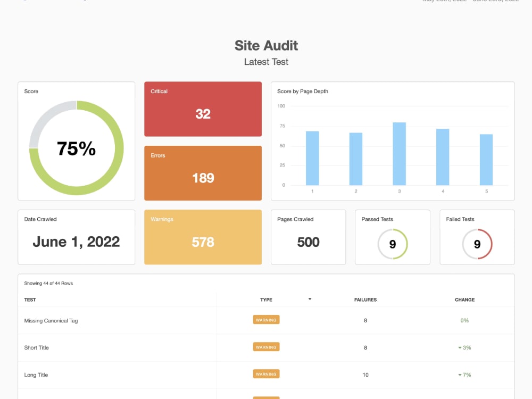Click the WARNING badge for Missing Canonical Tag

[x=266, y=320]
